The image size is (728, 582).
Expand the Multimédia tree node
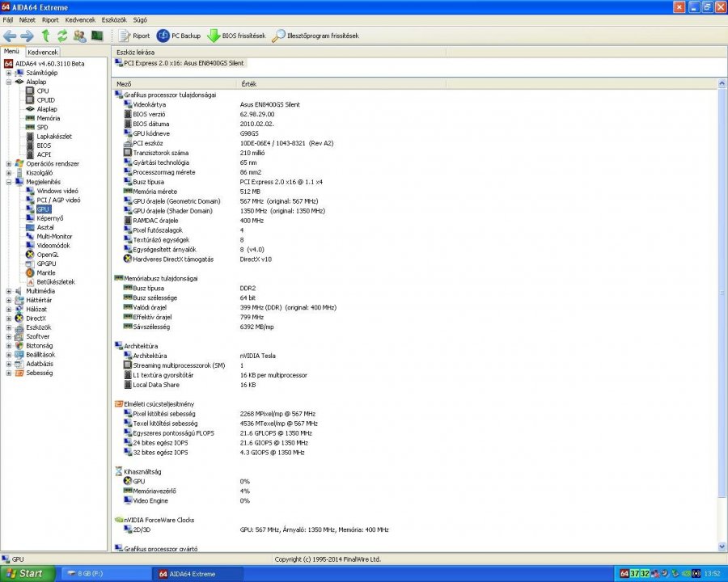click(8, 291)
